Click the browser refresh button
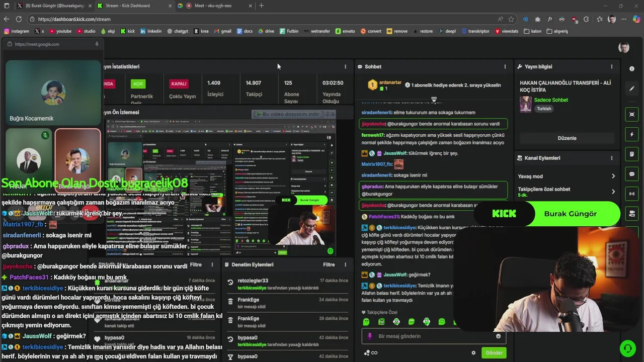Viewport: 644px width, 362px height. [x=19, y=19]
